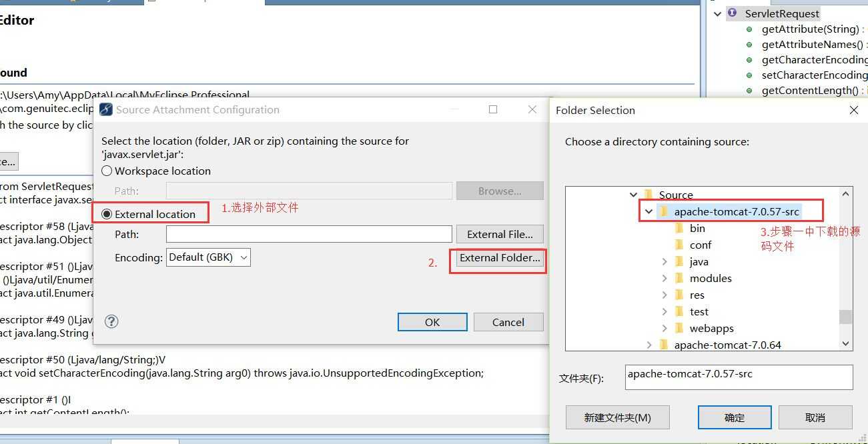Click inside the External location Path field
868x444 pixels.
click(309, 234)
